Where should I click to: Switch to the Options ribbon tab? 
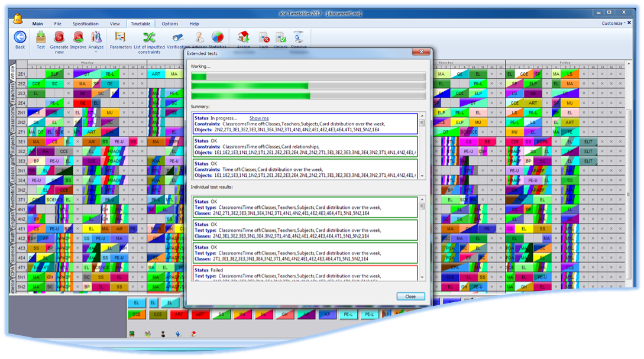[170, 24]
